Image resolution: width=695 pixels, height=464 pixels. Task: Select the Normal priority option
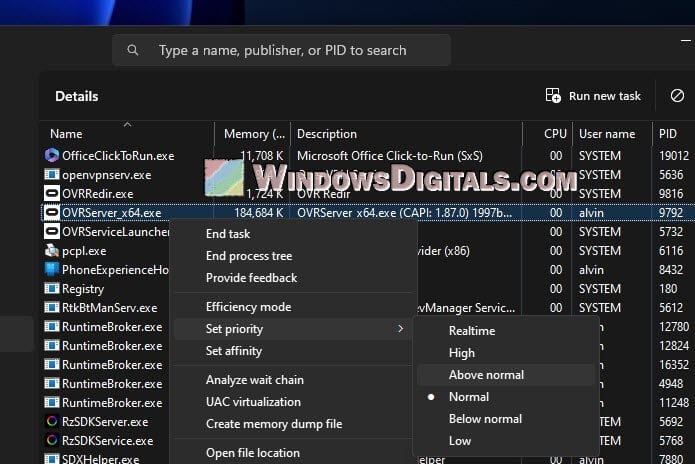(469, 397)
